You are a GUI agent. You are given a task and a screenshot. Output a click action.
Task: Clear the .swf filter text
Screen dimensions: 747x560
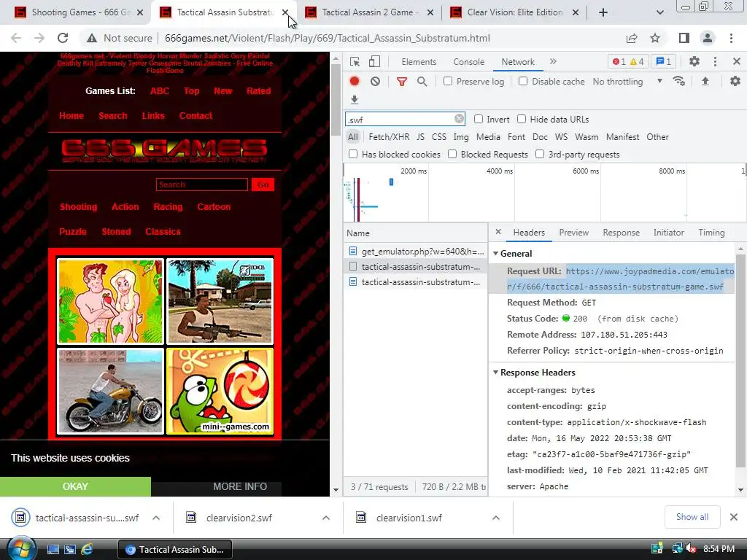[x=459, y=119]
